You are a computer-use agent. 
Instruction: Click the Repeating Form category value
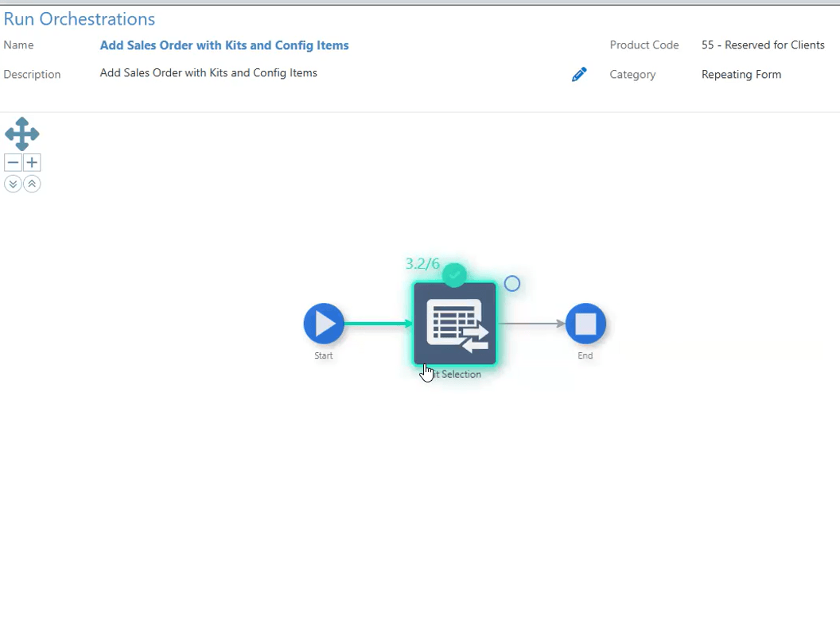[741, 75]
